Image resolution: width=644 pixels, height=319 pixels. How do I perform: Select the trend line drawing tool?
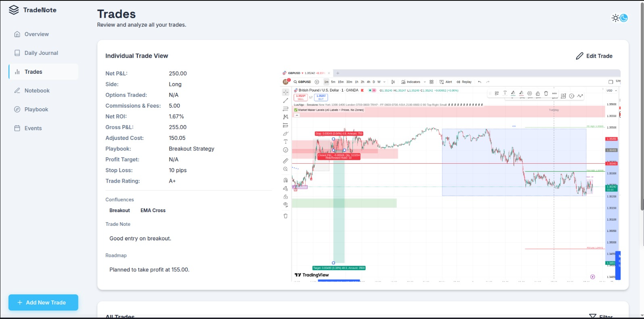(286, 100)
